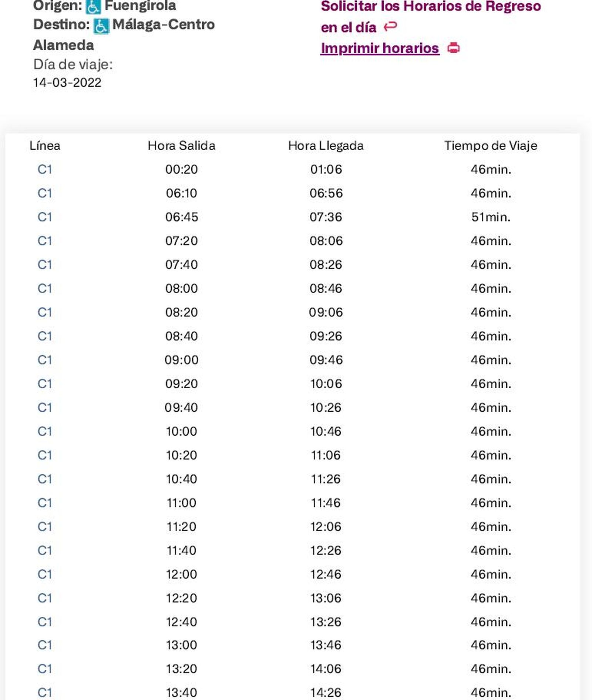Click the Hora Salida column header
Image resolution: width=592 pixels, height=700 pixels.
tap(181, 145)
